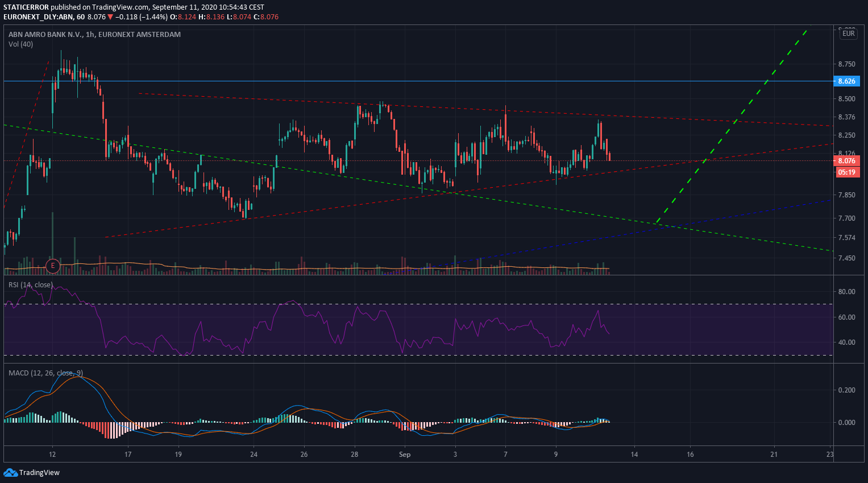The image size is (868, 483).
Task: Click the '24' date axis label
Action: [x=254, y=455]
